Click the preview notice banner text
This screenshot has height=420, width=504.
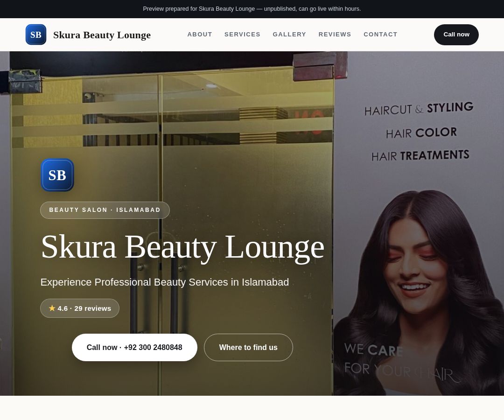pyautogui.click(x=252, y=9)
